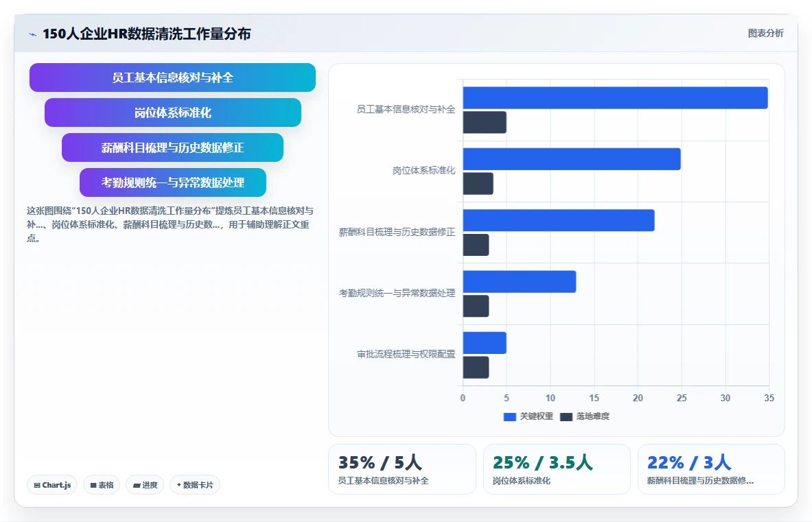Click the x-axis tick value 0
Viewport: 812px width, 522px height.
(463, 398)
